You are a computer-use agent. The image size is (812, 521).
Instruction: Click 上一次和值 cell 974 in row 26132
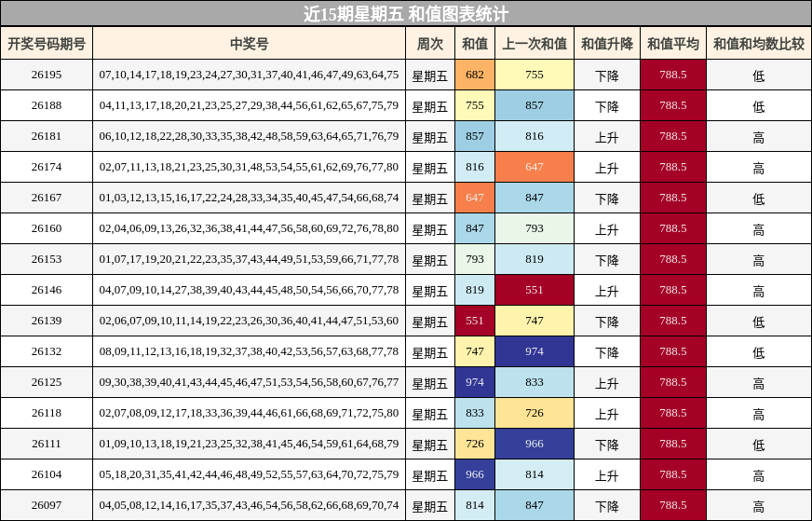(535, 351)
